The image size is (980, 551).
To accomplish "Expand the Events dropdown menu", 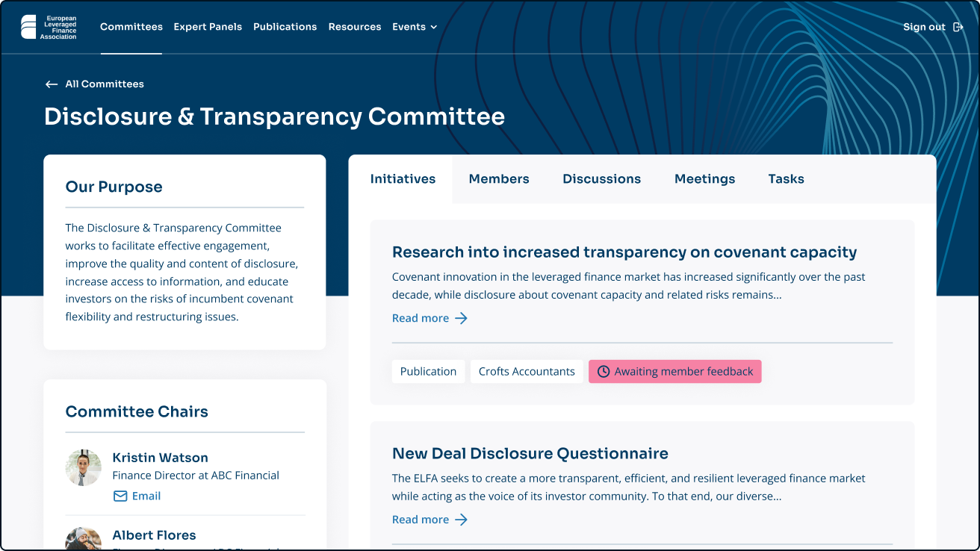I will click(415, 27).
